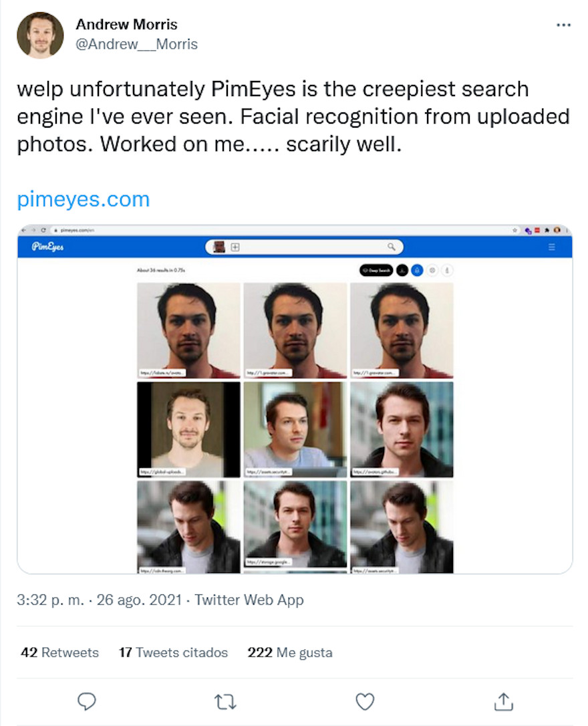Open the gear settings icon in results toolbar
Screen dimensions: 588x726
pyautogui.click(x=432, y=270)
